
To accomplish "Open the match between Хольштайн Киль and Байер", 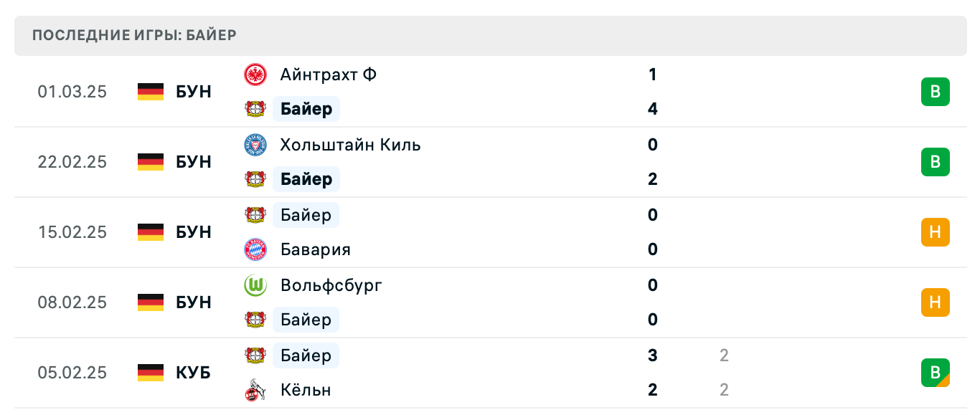I will click(490, 162).
